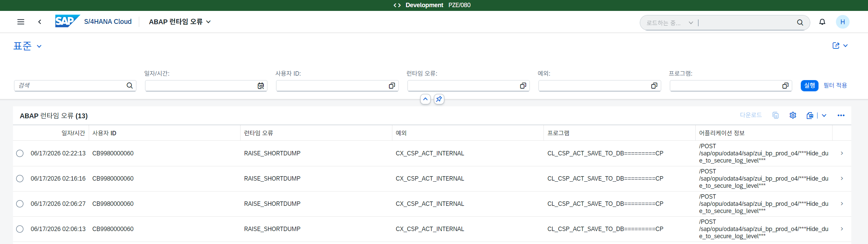This screenshot has height=244, width=868.
Task: Click the PZE/080 system label
Action: point(459,5)
